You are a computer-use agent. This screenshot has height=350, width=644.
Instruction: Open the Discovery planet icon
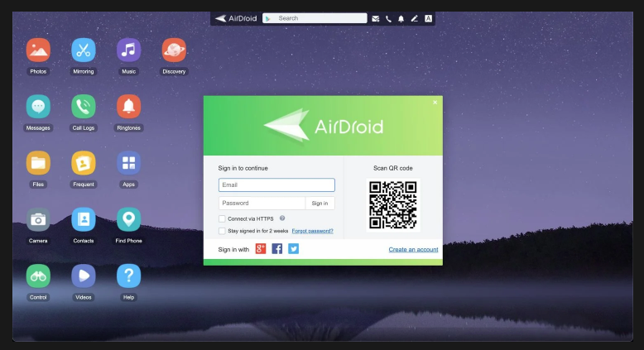click(174, 50)
